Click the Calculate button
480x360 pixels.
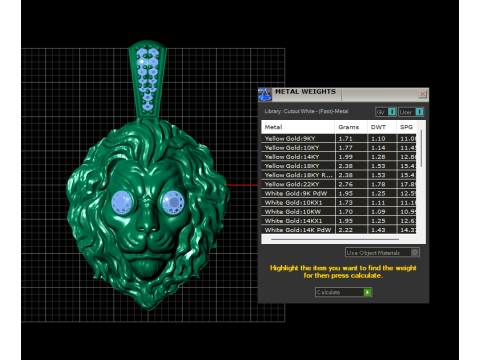click(343, 292)
